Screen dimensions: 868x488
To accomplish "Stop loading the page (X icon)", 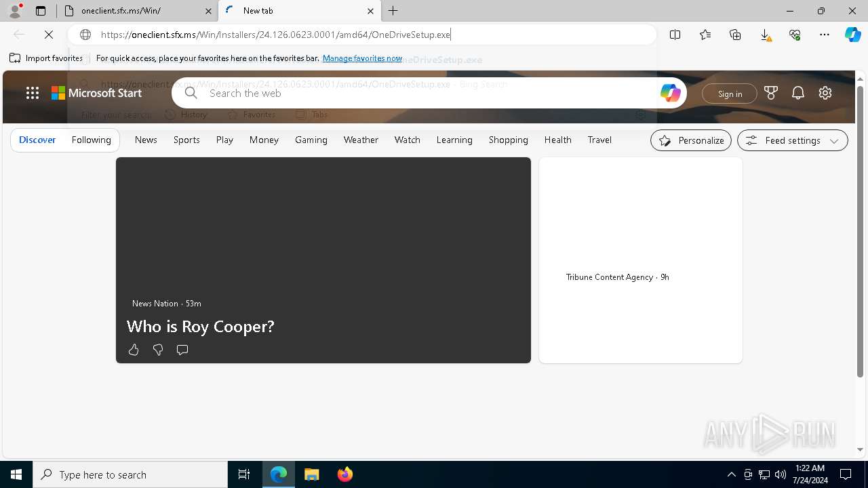I will point(49,35).
